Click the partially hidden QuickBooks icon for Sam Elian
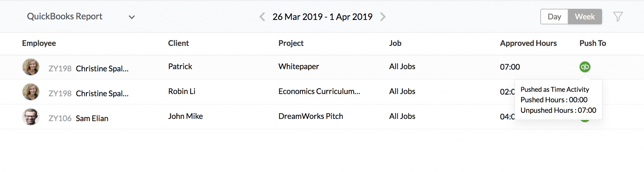 (x=585, y=121)
